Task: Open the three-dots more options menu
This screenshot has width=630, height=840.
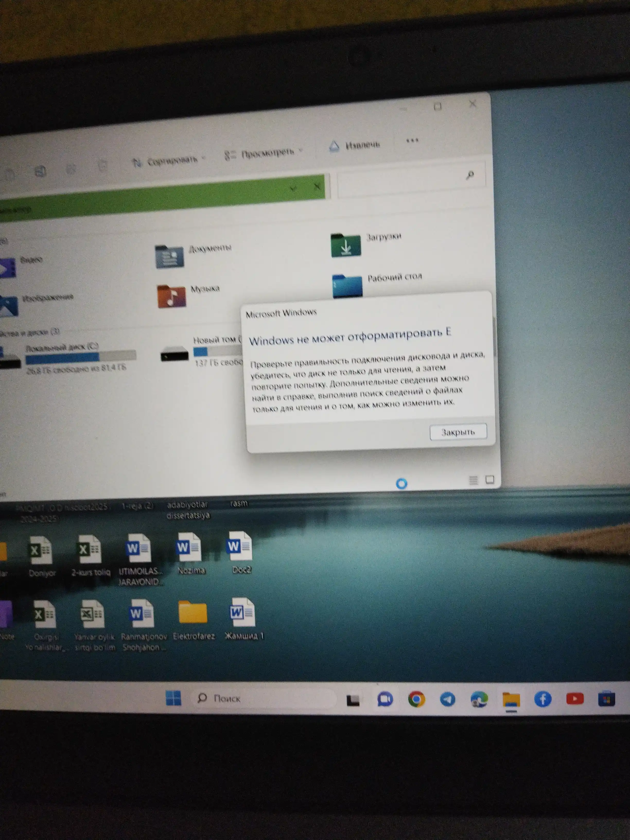Action: pos(412,141)
